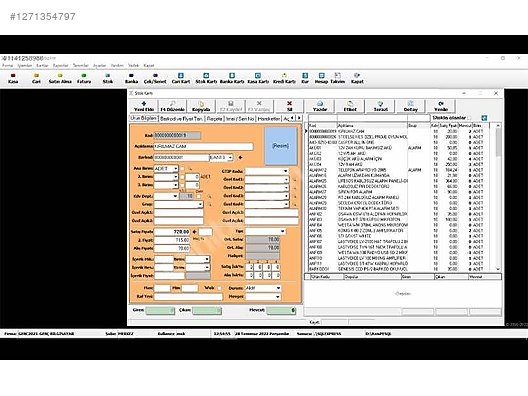
Task: Open the Yardım menu
Action: [117, 65]
